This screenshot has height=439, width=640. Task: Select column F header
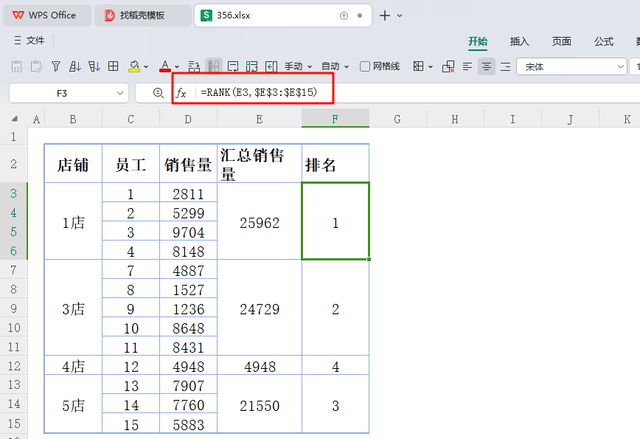pos(335,119)
